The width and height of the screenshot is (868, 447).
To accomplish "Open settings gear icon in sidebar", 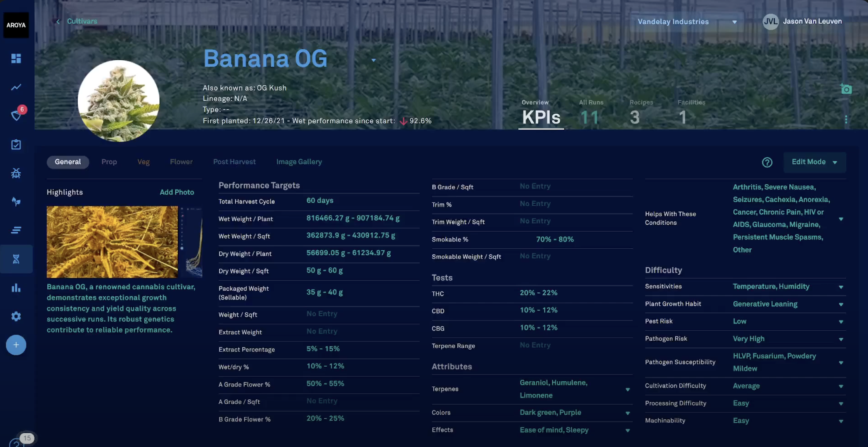I will (16, 316).
